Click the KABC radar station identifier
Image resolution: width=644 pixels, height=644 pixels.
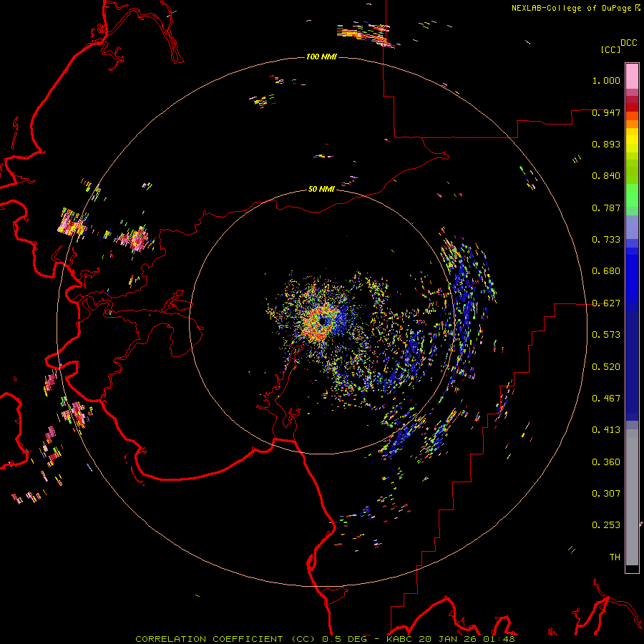pos(399,639)
